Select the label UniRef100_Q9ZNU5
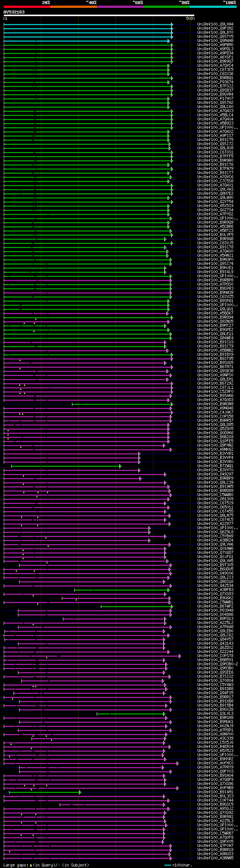This screenshot has width=240, height=868. click(215, 322)
